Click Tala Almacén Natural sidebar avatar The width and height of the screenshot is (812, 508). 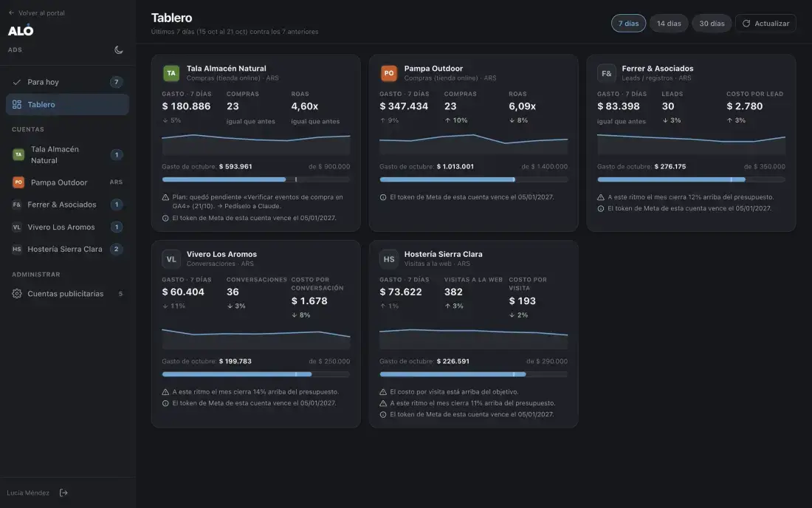(18, 154)
